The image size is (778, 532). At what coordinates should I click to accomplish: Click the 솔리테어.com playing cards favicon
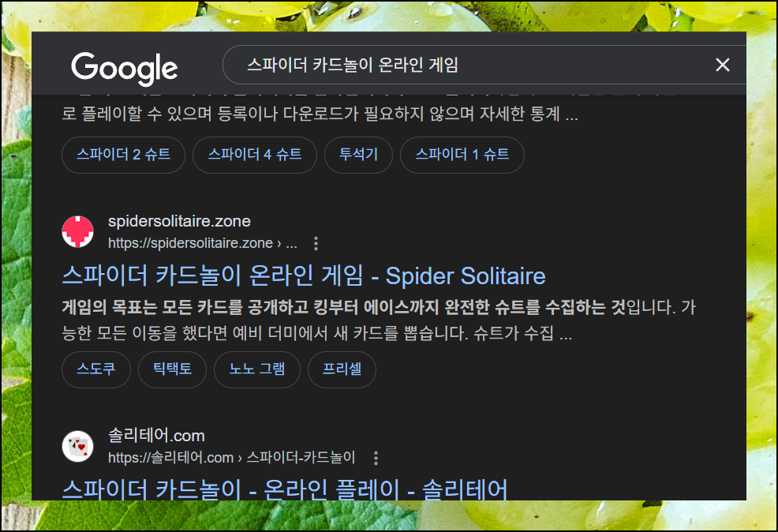(78, 446)
